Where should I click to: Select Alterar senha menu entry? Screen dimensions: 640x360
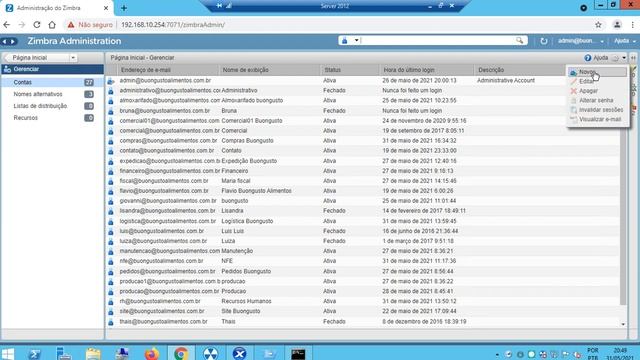pyautogui.click(x=597, y=100)
